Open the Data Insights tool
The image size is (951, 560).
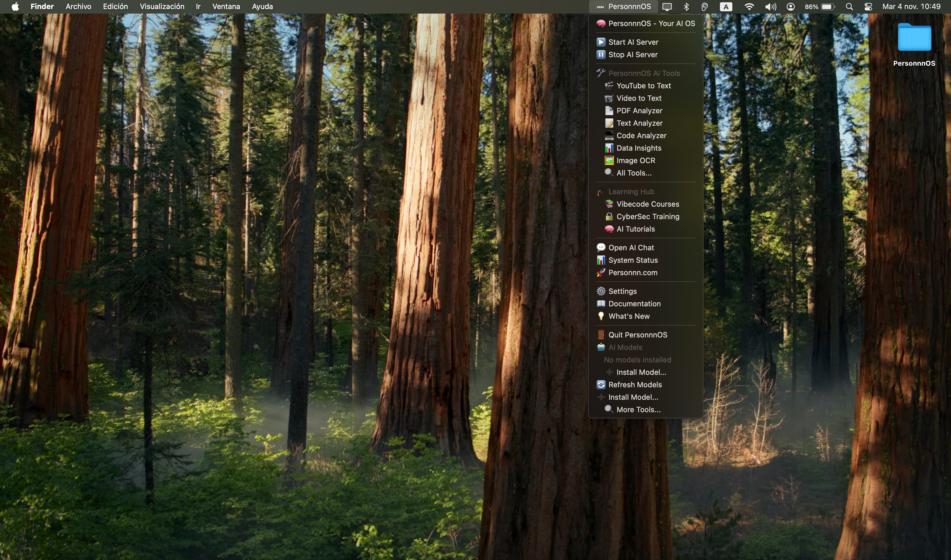pyautogui.click(x=639, y=148)
